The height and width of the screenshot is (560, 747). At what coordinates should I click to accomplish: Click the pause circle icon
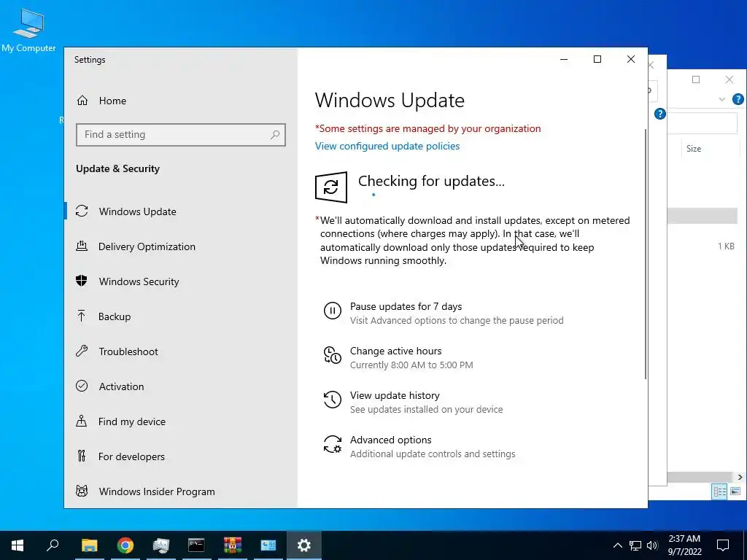pyautogui.click(x=333, y=311)
